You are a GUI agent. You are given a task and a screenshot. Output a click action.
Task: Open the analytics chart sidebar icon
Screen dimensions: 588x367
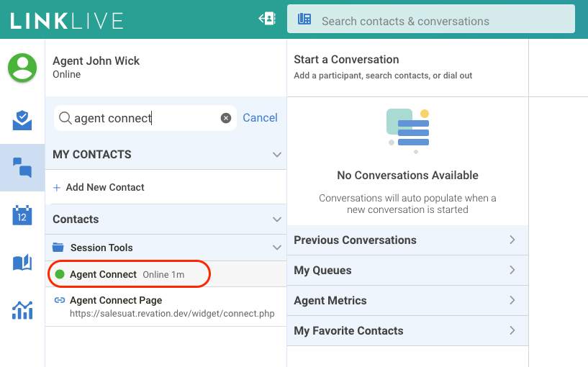coord(22,310)
